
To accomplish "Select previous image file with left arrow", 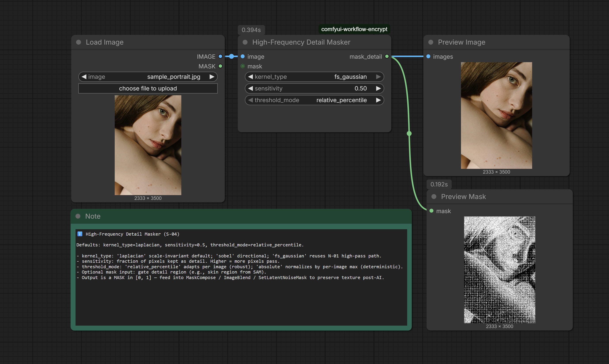I will [84, 77].
